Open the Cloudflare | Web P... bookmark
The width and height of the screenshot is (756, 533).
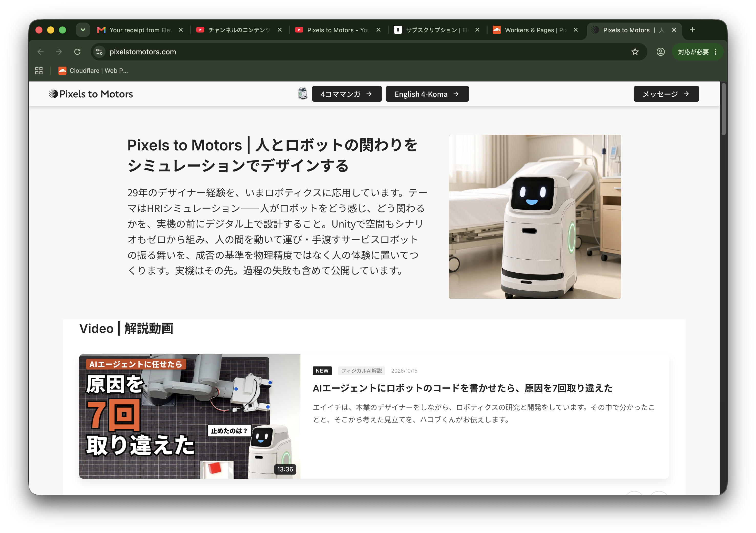point(93,70)
